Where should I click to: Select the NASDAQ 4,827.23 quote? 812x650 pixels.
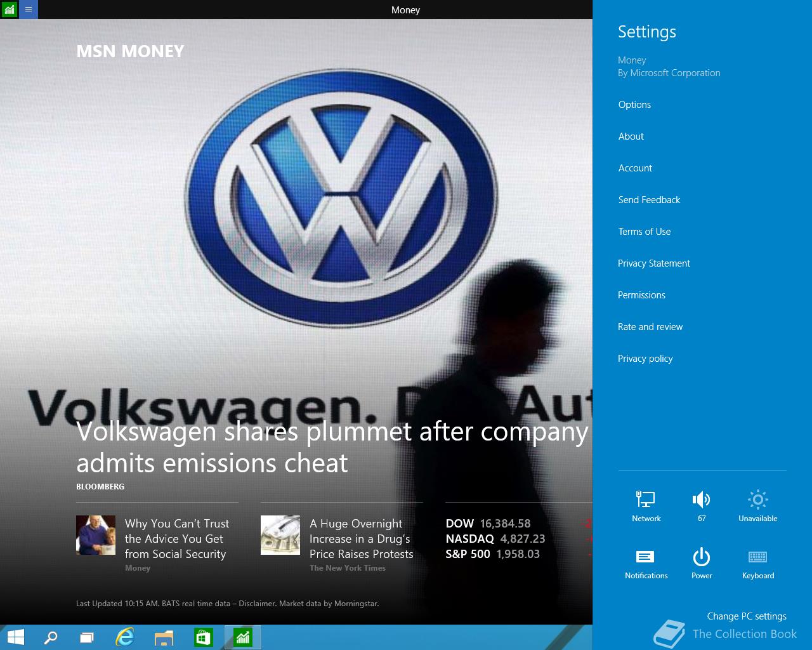click(495, 539)
